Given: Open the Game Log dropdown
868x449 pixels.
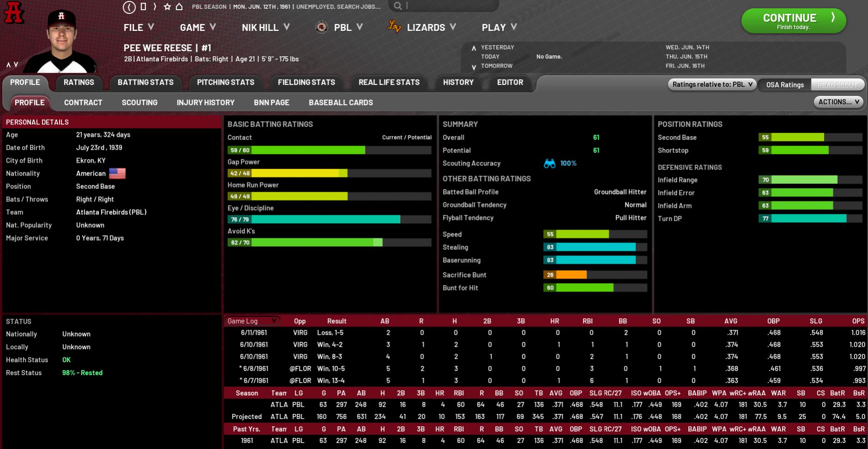Looking at the screenshot, I should pyautogui.click(x=252, y=321).
